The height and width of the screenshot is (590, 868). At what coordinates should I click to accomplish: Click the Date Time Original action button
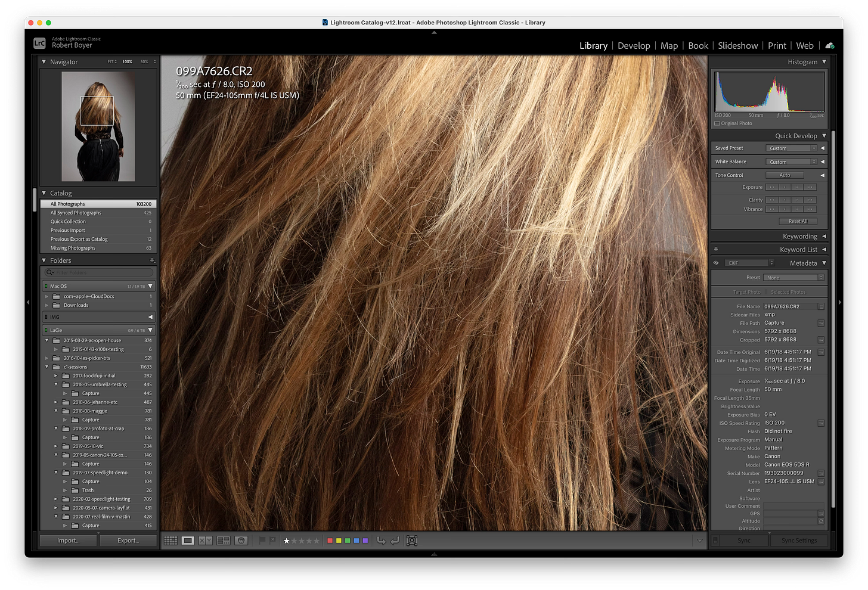821,352
